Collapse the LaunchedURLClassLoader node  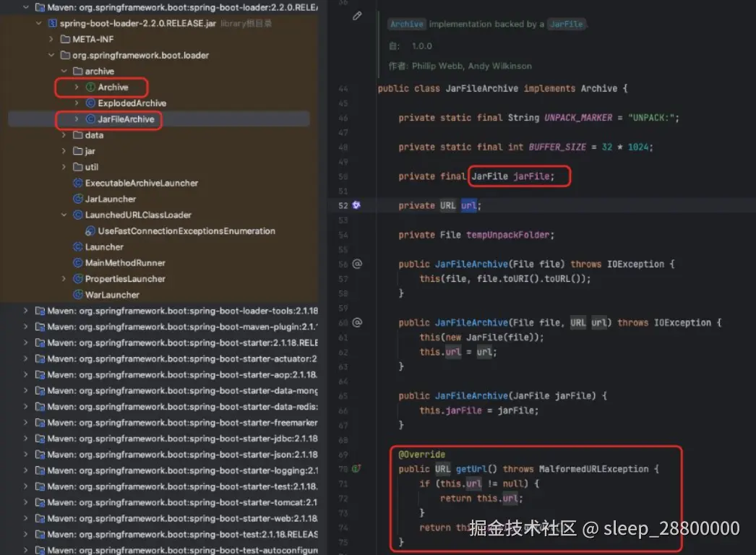[64, 215]
